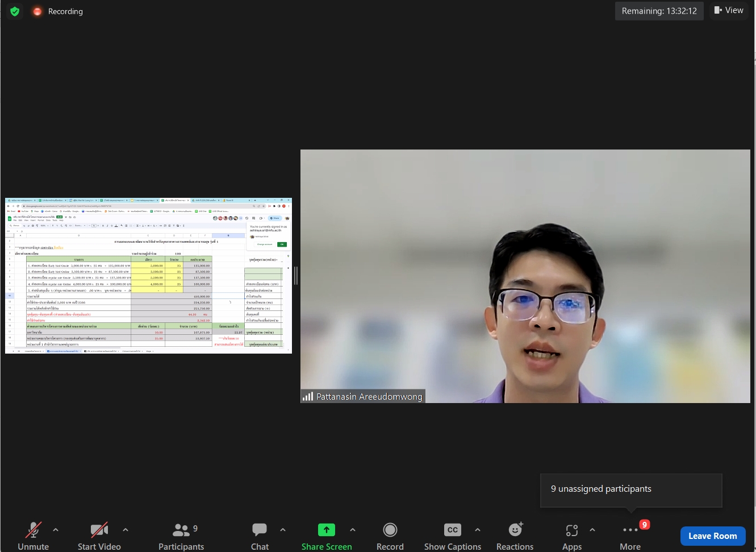Click the green Share Screen button
The image size is (756, 552).
click(x=327, y=537)
